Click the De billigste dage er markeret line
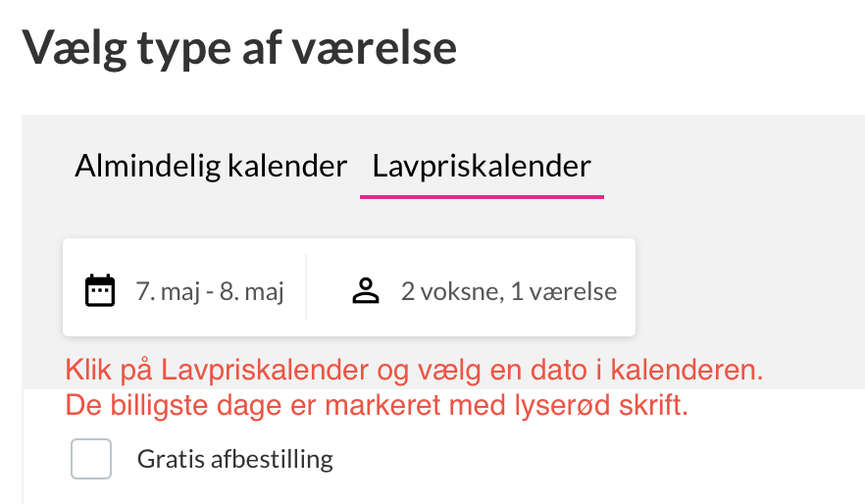Image resolution: width=865 pixels, height=504 pixels. [x=377, y=405]
